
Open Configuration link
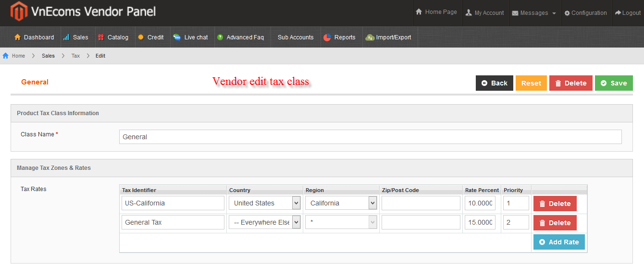(585, 13)
